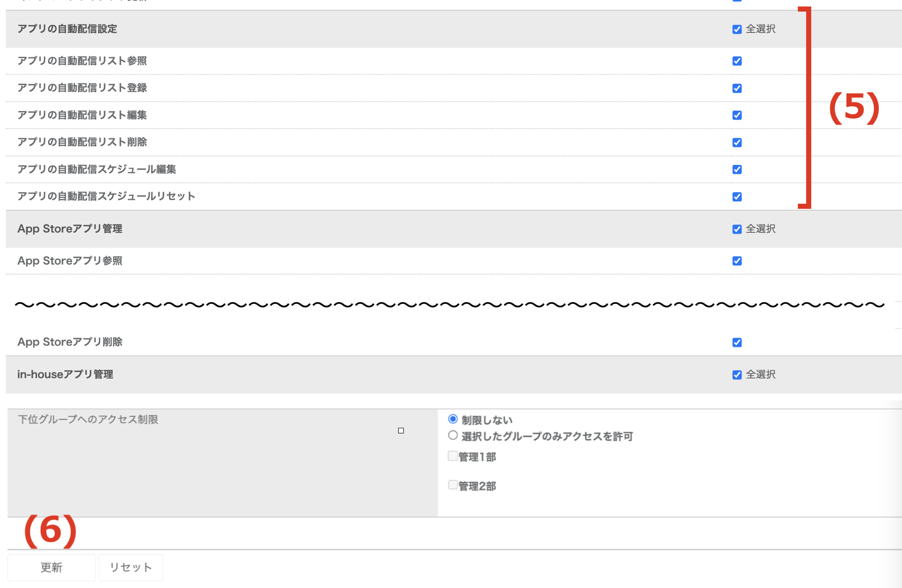Click the 下位グループへのアクセス制限 label
The image size is (902, 588).
(88, 419)
